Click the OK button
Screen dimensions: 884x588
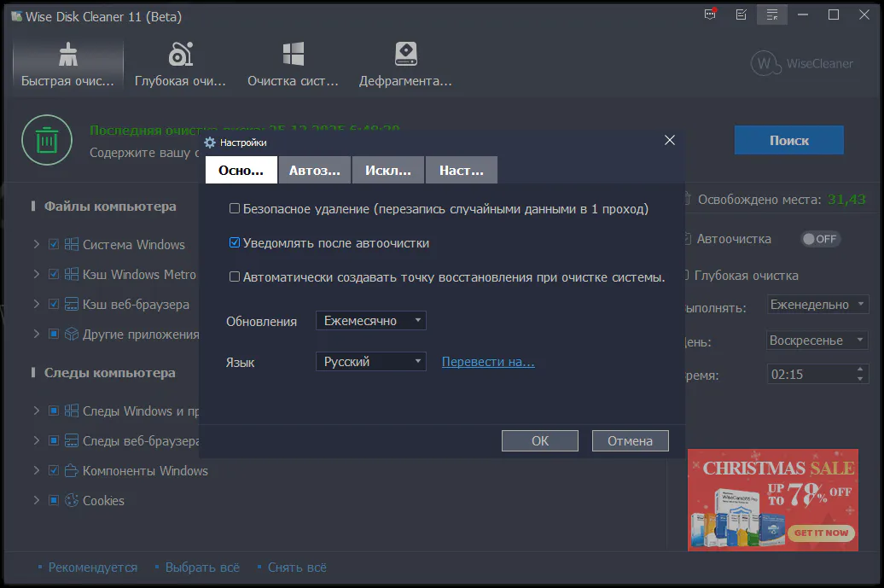540,441
